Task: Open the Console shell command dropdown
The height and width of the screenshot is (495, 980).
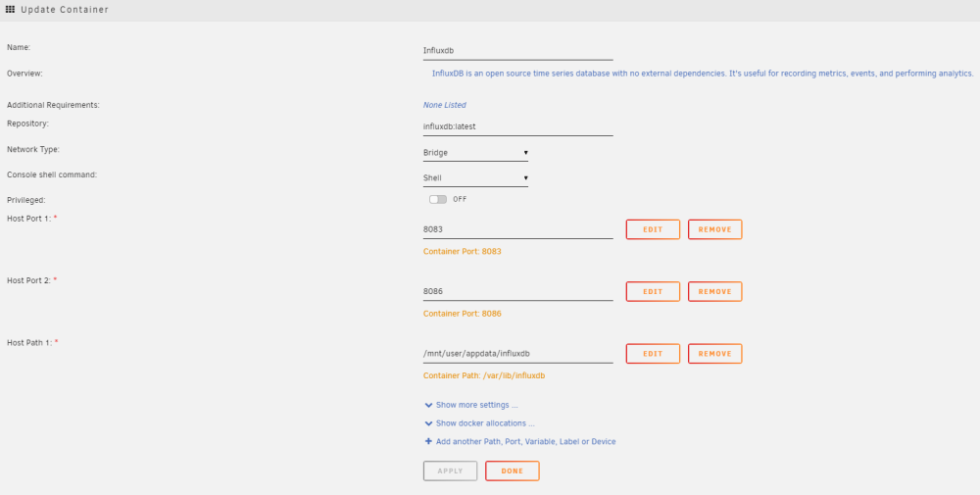Action: [475, 178]
